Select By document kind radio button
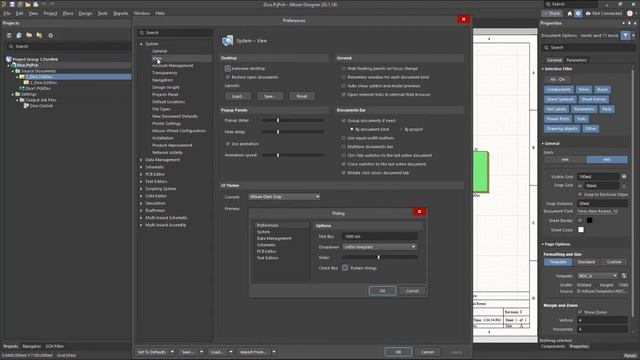The image size is (640, 360). 352,129
